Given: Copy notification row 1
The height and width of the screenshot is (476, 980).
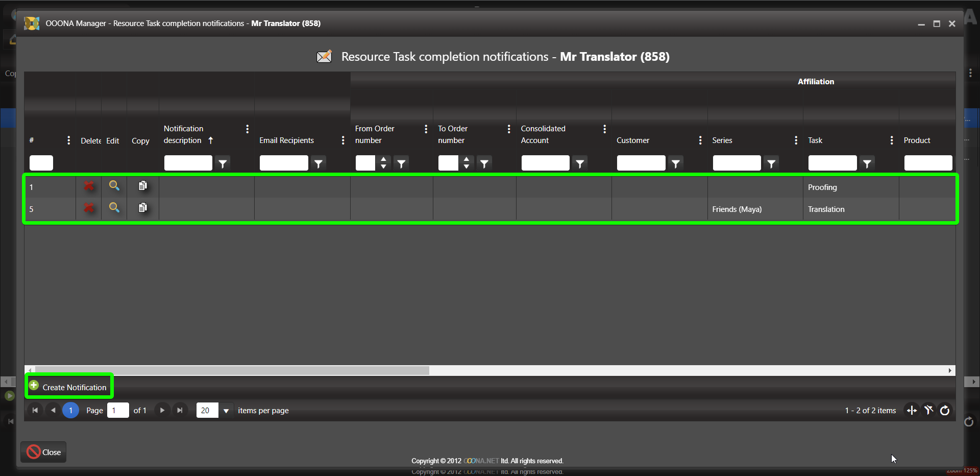Looking at the screenshot, I should [x=143, y=186].
